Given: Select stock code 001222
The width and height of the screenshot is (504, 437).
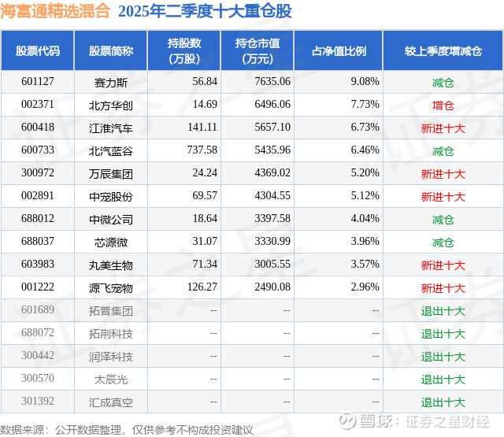Looking at the screenshot, I should click(x=38, y=287).
